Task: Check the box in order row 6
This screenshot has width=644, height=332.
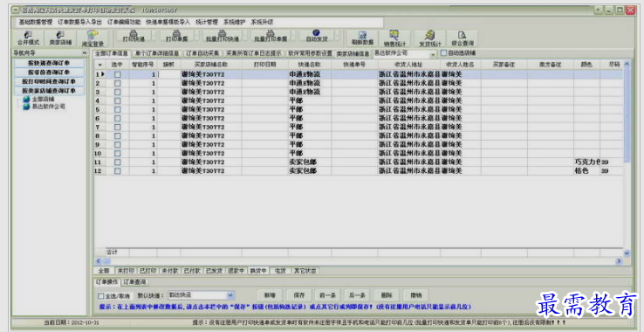Action: (118, 119)
